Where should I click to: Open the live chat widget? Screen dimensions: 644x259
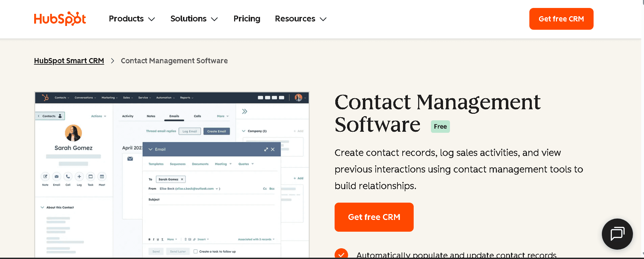(x=617, y=234)
